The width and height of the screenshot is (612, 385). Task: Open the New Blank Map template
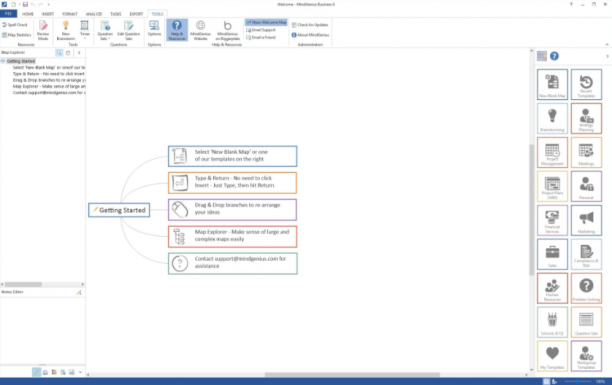[552, 84]
